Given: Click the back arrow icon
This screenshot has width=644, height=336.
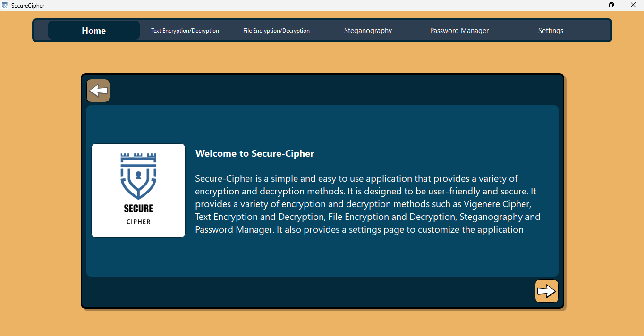Looking at the screenshot, I should point(98,91).
